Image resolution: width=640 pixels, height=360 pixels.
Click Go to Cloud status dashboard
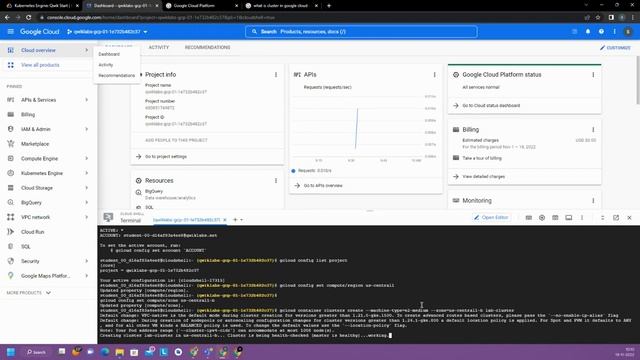491,105
